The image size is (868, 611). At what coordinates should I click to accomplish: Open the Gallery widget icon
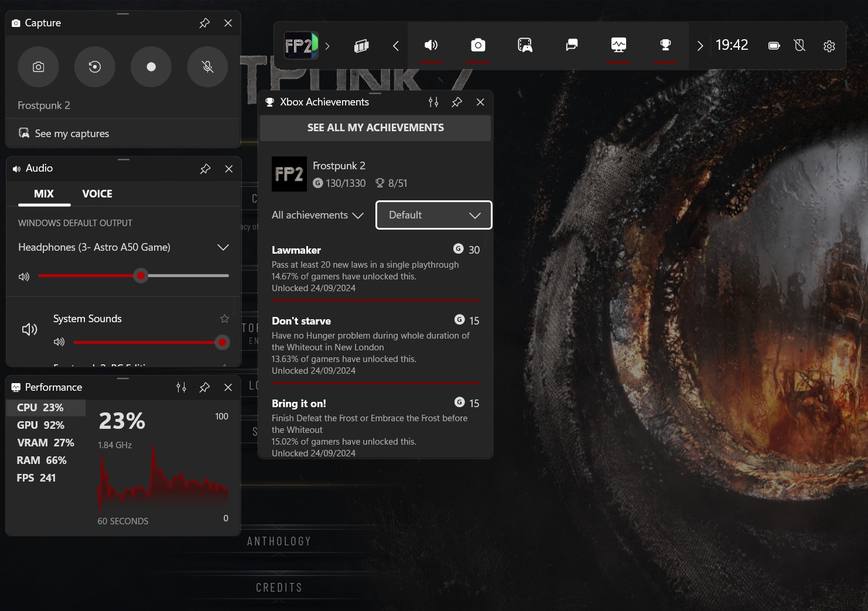(x=525, y=45)
